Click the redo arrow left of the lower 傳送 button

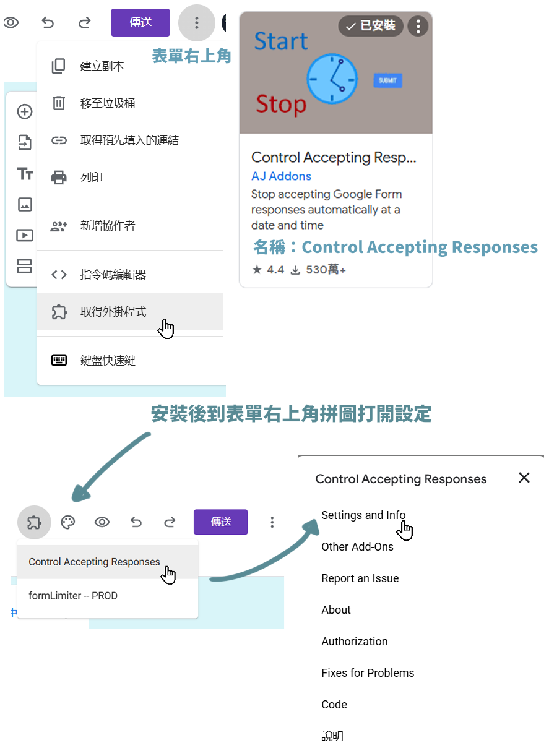pyautogui.click(x=170, y=523)
